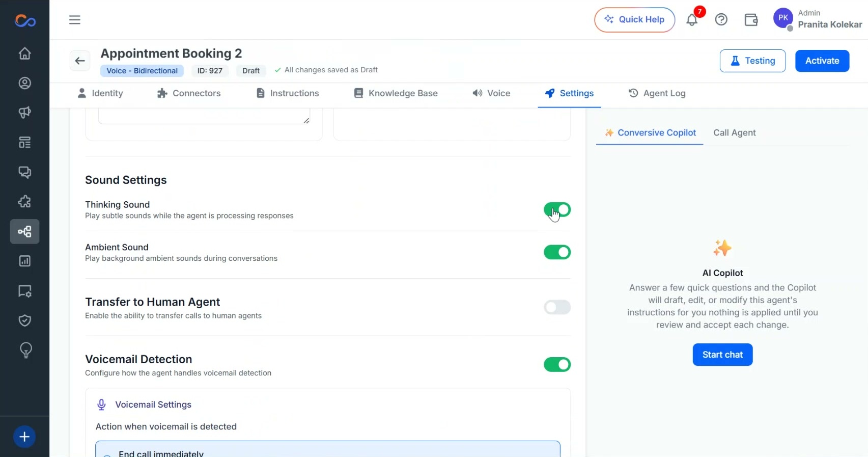Open the shield security sidebar icon
The width and height of the screenshot is (868, 457).
point(24,320)
